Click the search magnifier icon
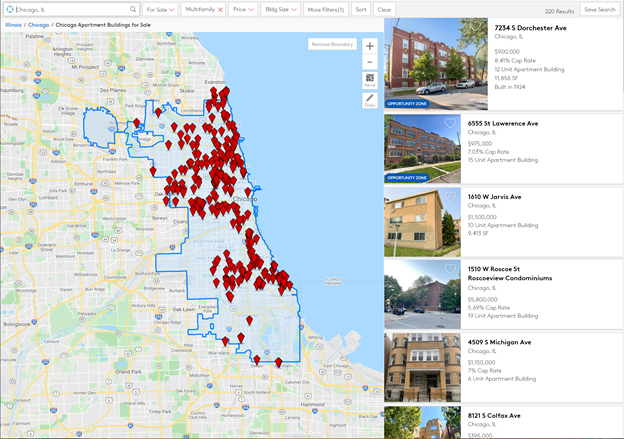This screenshot has width=624, height=439. (133, 9)
